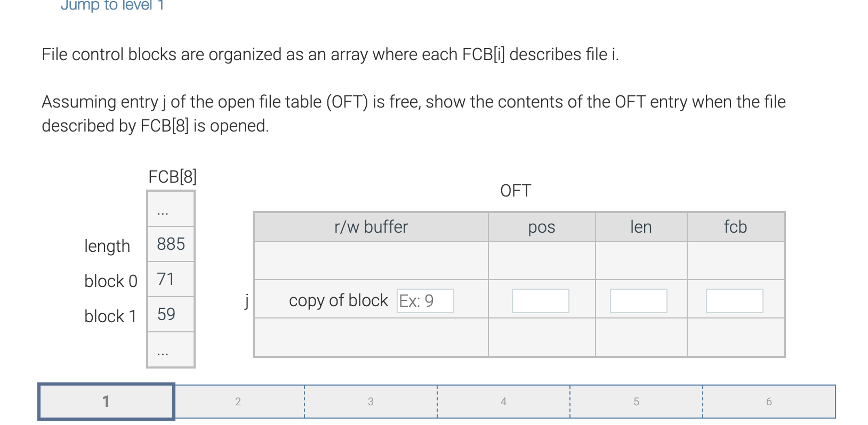Image resolution: width=868 pixels, height=425 pixels.
Task: Click the pos input field in row j
Action: [x=540, y=301]
